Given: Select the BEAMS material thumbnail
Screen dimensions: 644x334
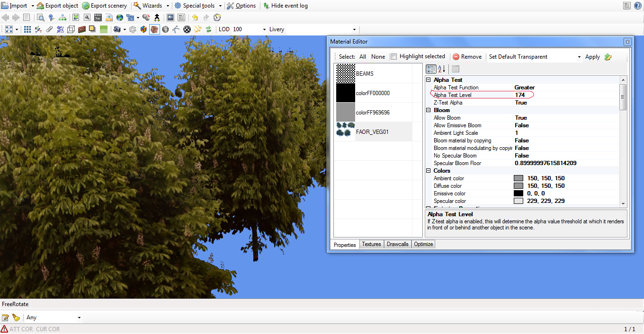Looking at the screenshot, I should (346, 74).
